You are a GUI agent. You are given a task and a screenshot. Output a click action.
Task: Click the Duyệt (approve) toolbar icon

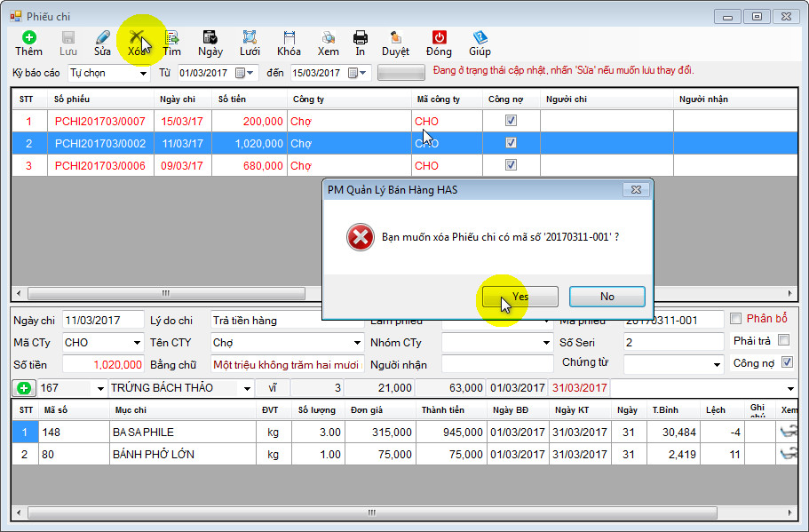[x=396, y=37]
